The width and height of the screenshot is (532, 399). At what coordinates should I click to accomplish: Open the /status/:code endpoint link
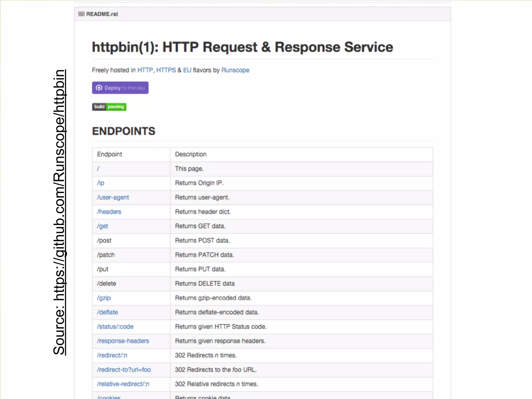click(115, 327)
